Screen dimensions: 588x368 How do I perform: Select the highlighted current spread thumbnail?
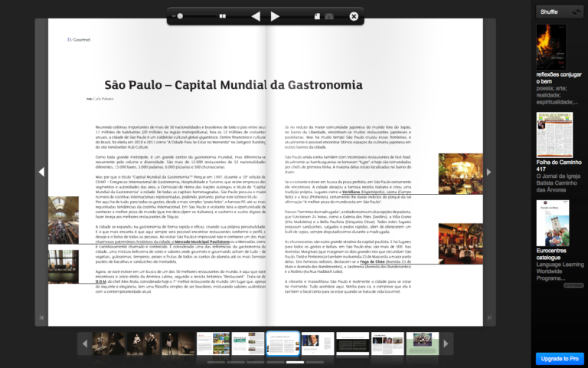(283, 343)
